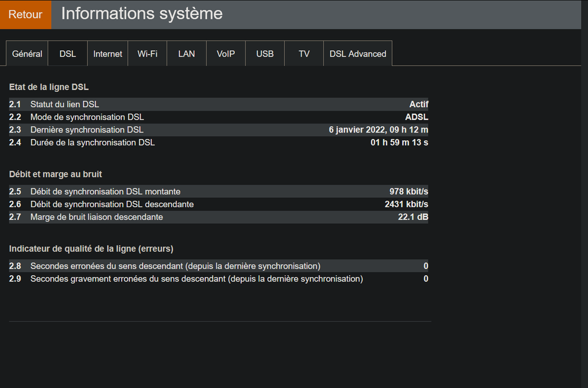Select the USB tab
The image size is (588, 388).
[265, 54]
